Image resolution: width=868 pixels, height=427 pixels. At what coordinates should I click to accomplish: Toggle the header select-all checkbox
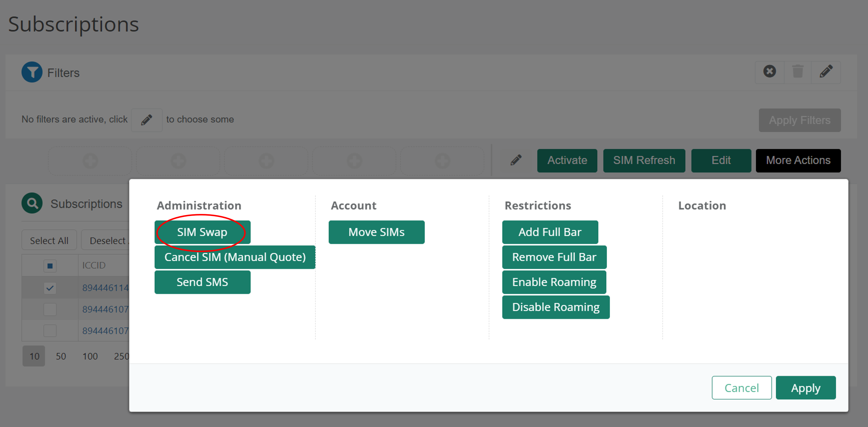[50, 266]
